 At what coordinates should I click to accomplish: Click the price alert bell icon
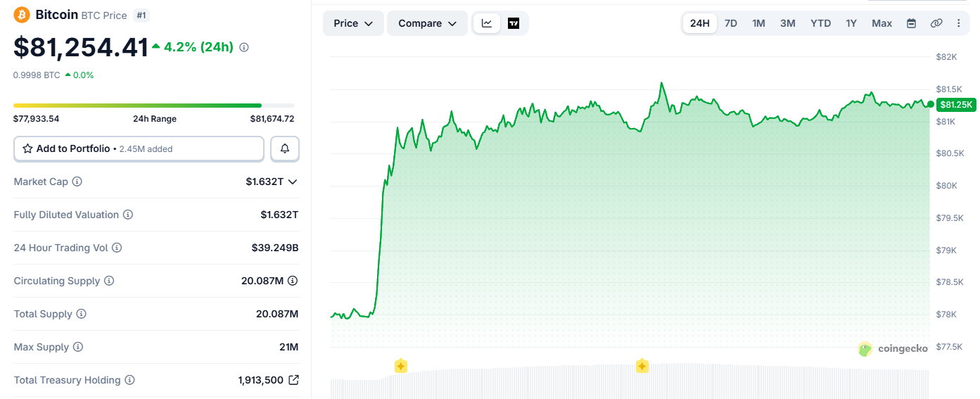tap(285, 148)
